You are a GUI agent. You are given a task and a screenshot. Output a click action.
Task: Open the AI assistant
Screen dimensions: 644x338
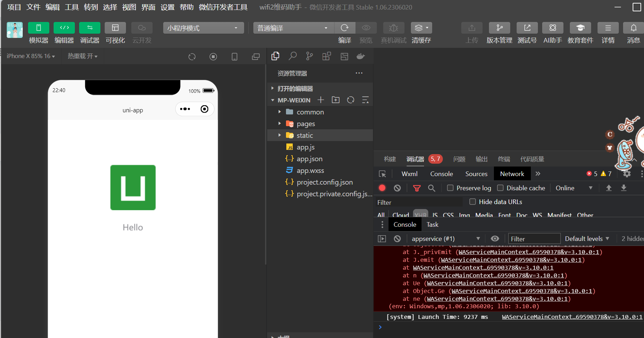click(552, 28)
